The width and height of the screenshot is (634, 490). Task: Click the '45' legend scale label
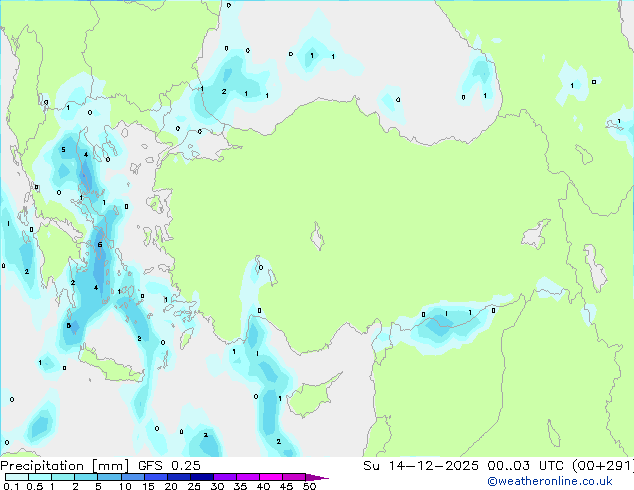286,486
